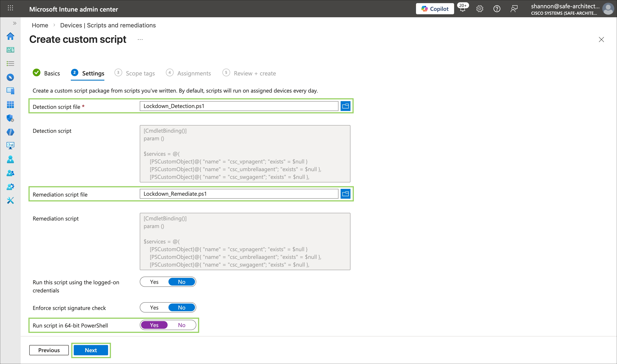Click Home breadcrumb link
Viewport: 617px width, 364px height.
coord(40,25)
